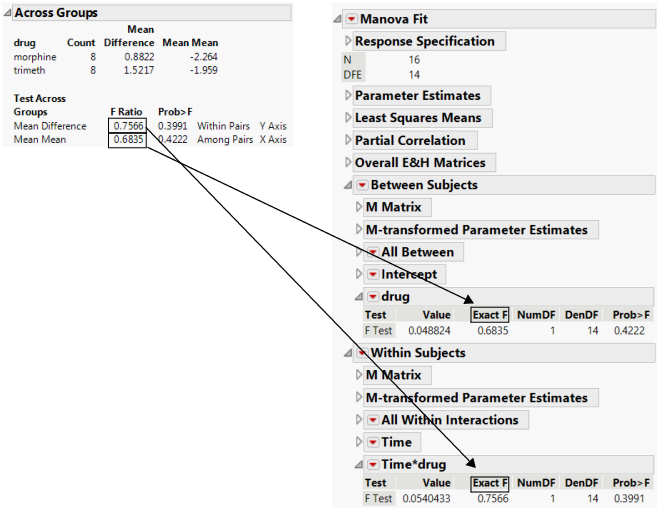The width and height of the screenshot is (659, 510).
Task: Expand the Least Squares Means section
Action: click(348, 117)
